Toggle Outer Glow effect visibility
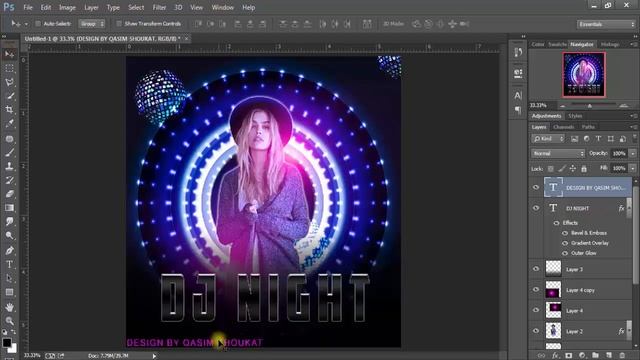Image resolution: width=640 pixels, height=360 pixels. pyautogui.click(x=565, y=253)
